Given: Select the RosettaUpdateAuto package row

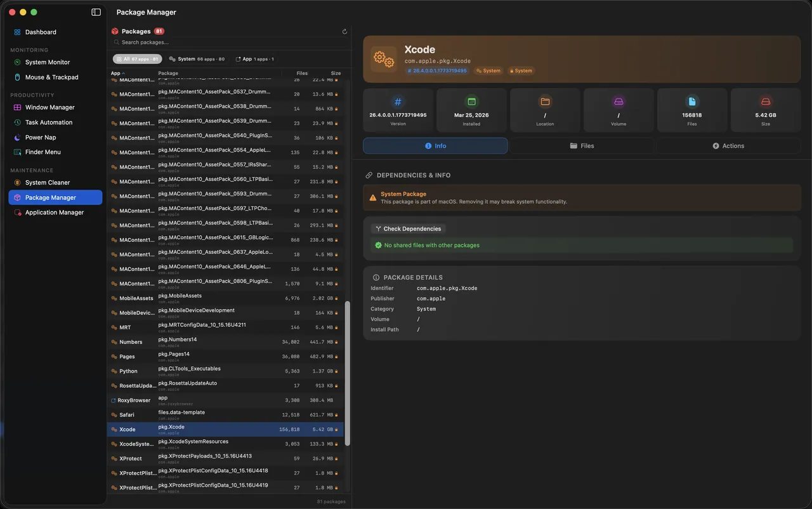Looking at the screenshot, I should (225, 386).
